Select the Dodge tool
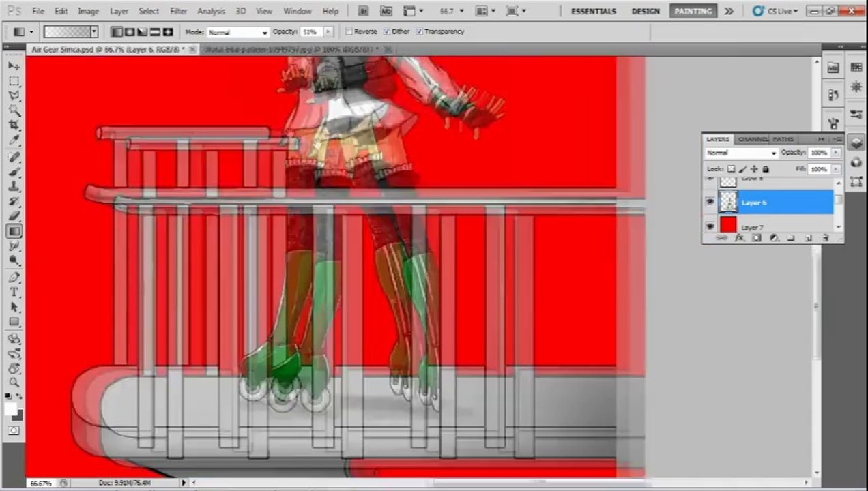868x491 pixels. tap(14, 261)
